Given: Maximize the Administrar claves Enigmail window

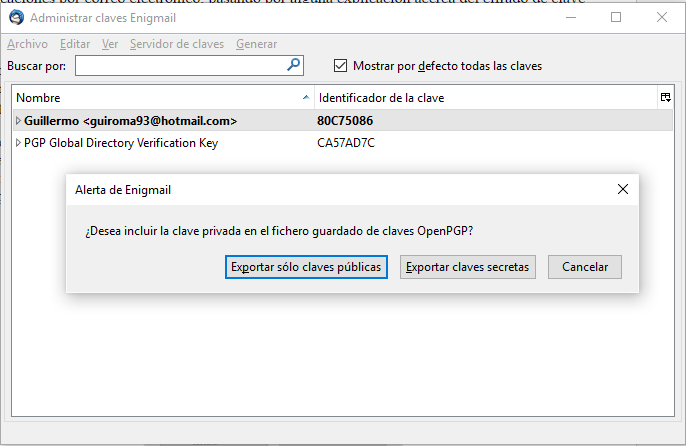Looking at the screenshot, I should (x=616, y=18).
